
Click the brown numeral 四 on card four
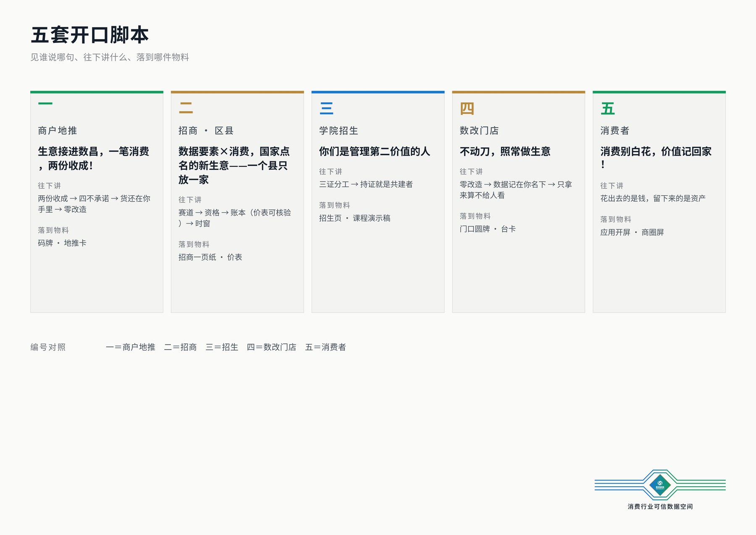pos(467,108)
